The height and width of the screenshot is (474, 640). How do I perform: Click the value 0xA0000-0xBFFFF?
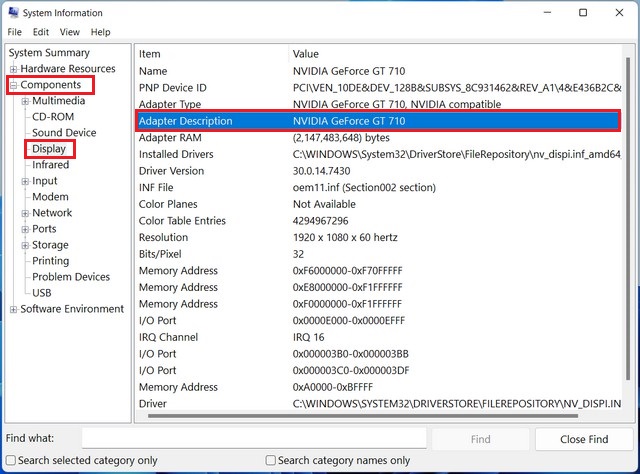tap(333, 387)
